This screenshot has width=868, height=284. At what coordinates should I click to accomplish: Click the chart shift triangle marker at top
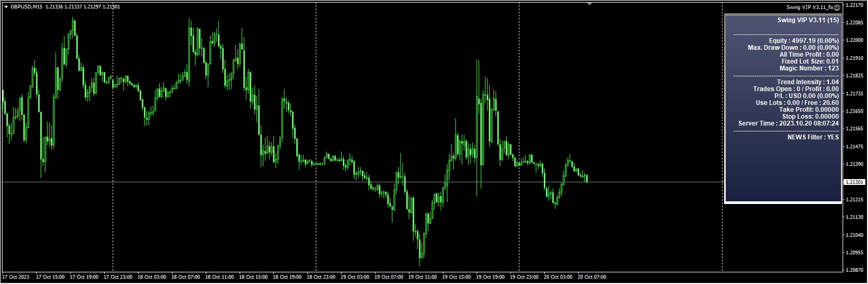(590, 4)
